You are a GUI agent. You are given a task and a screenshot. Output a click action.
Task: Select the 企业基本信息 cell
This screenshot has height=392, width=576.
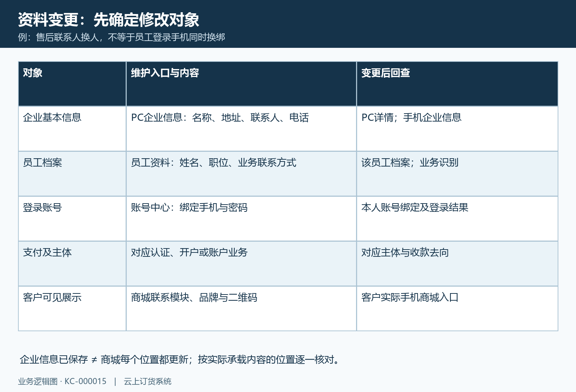point(72,129)
